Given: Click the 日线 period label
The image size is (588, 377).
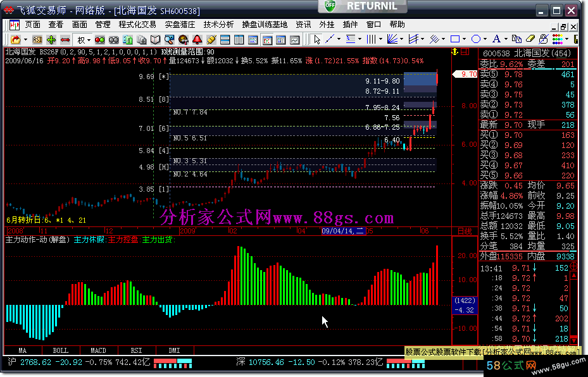Looking at the screenshot, I should point(465,232).
